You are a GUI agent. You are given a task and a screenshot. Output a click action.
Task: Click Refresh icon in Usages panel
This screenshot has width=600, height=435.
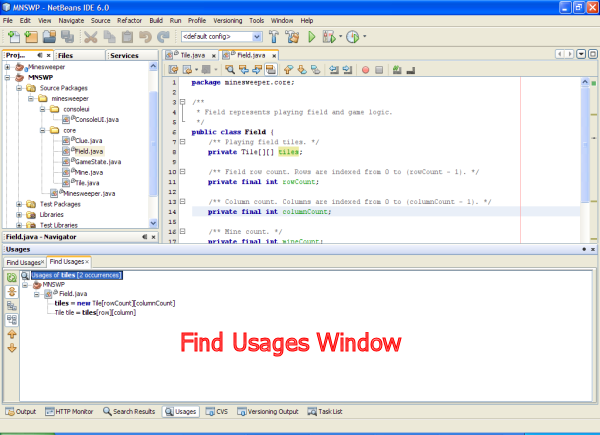click(x=12, y=278)
